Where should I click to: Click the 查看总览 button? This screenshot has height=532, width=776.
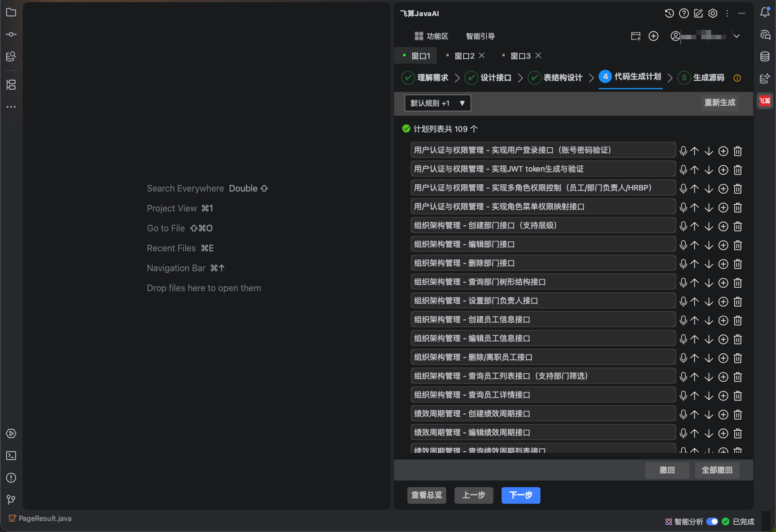click(x=427, y=496)
